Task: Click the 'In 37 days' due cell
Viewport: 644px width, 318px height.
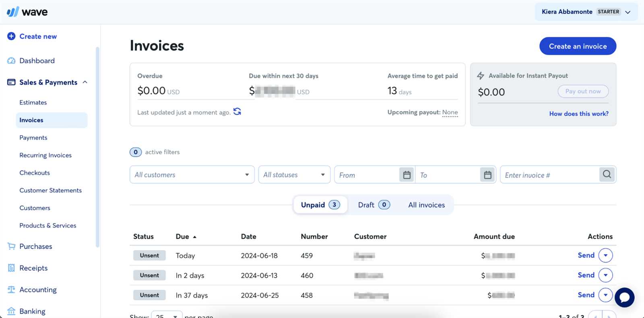Action: tap(192, 295)
